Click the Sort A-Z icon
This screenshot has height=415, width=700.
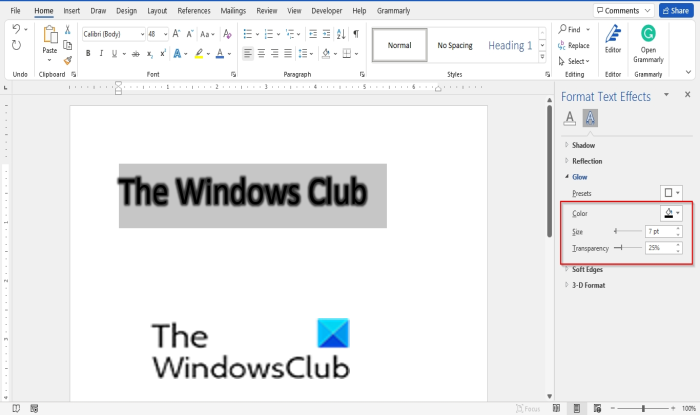click(342, 34)
